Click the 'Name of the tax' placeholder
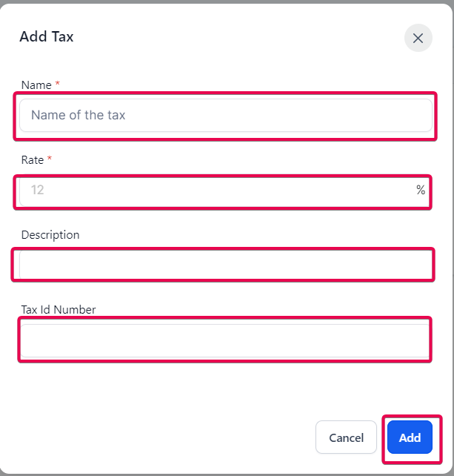454x476 pixels. point(78,116)
